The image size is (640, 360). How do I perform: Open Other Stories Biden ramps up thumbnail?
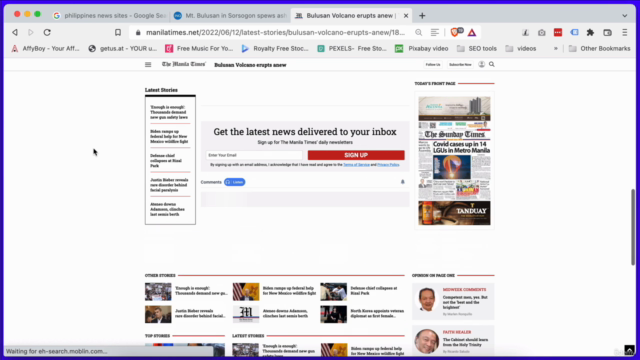click(246, 291)
